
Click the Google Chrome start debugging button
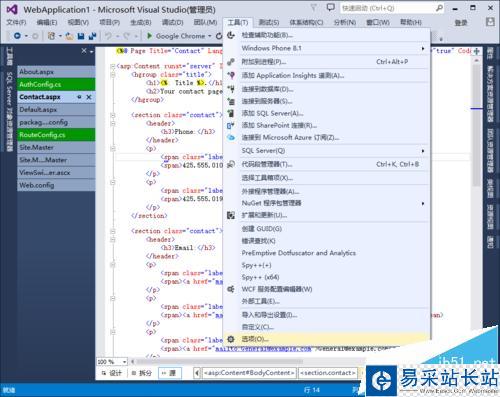click(x=176, y=36)
